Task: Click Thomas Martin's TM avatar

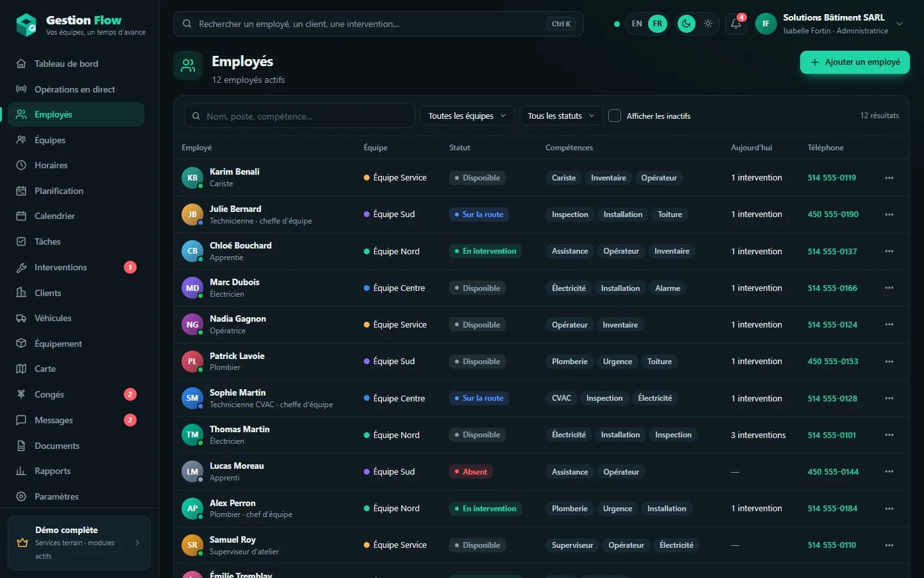Action: pos(193,435)
